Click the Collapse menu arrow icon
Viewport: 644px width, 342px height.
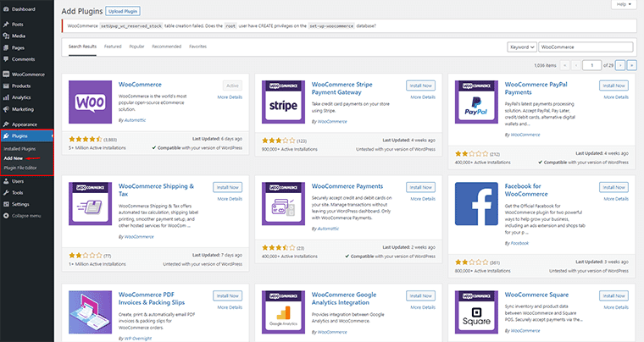pos(6,216)
